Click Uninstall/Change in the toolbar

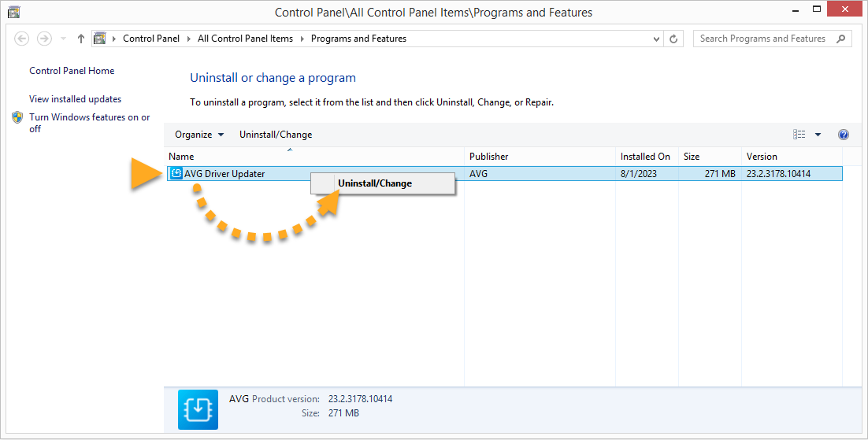tap(276, 135)
